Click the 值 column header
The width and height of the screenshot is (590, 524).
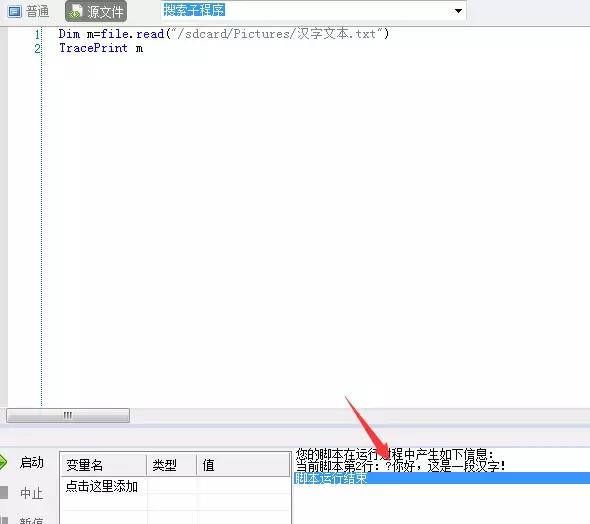tap(243, 465)
